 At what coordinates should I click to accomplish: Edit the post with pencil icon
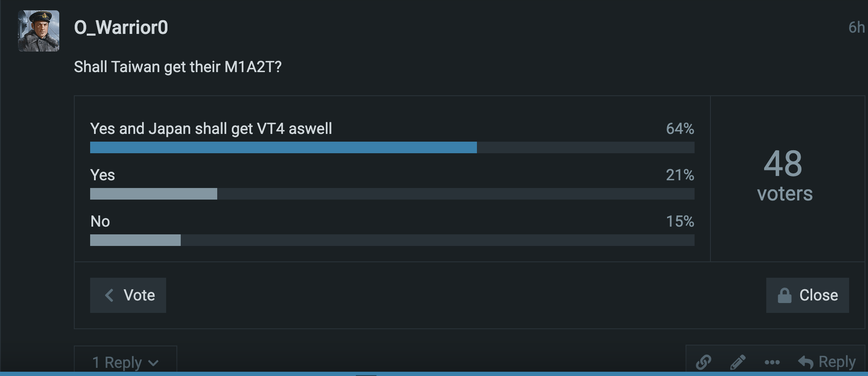pos(737,362)
